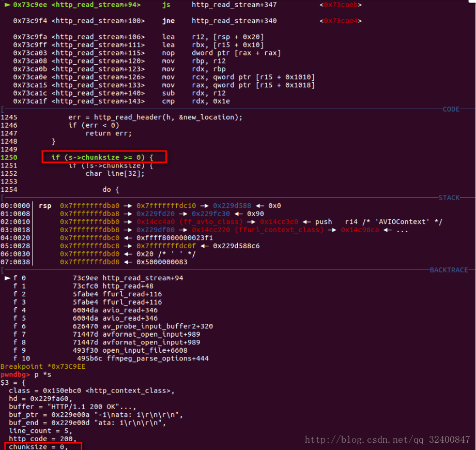Viewport: 476px width, 450px height.
Task: Select the class = 0x150ebc0 http_context_class line
Action: 91,391
